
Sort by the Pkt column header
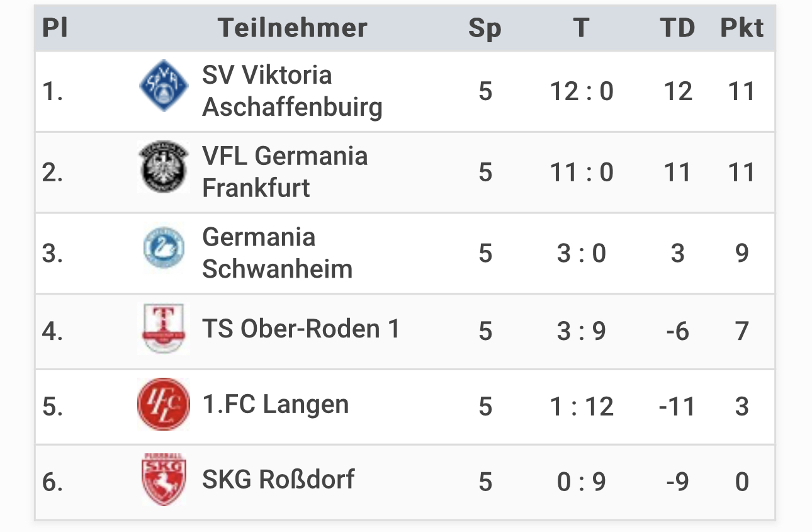pos(742,28)
